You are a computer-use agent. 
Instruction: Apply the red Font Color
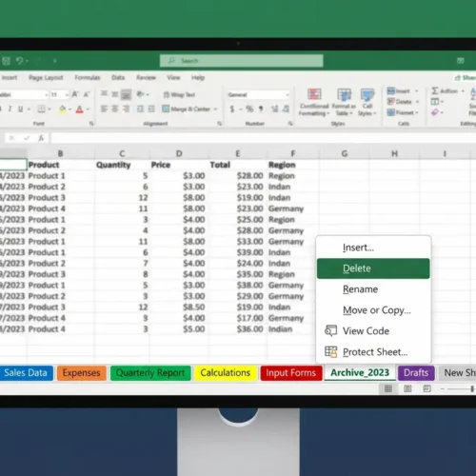[x=79, y=109]
